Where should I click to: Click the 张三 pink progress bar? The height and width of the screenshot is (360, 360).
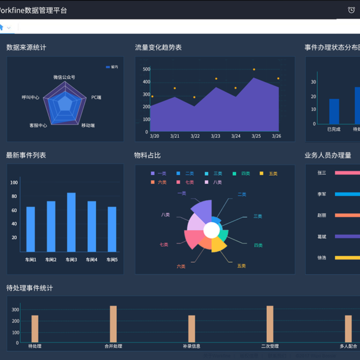(x=347, y=173)
